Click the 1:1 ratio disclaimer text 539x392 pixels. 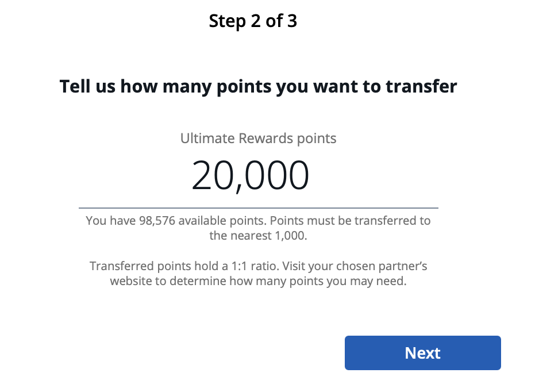click(x=258, y=274)
